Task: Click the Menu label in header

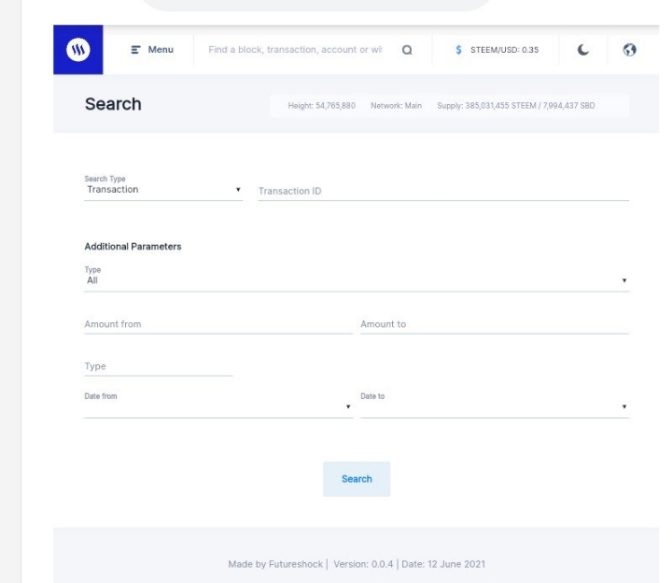Action: pos(161,50)
